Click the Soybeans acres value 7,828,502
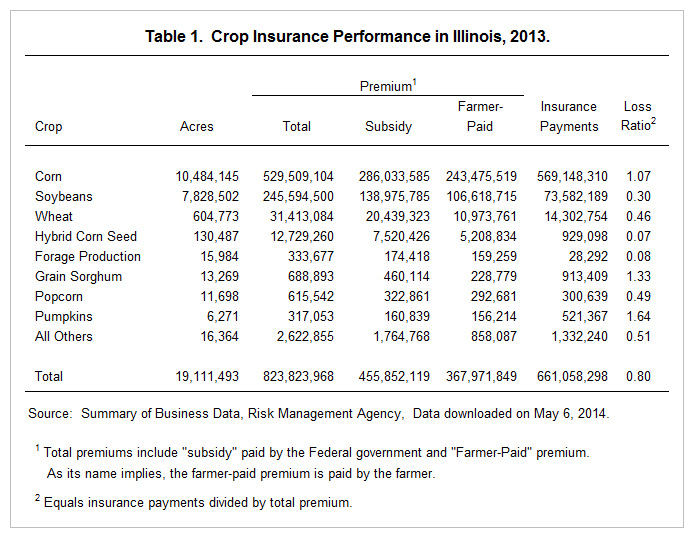Image resolution: width=694 pixels, height=538 pixels. [x=210, y=196]
